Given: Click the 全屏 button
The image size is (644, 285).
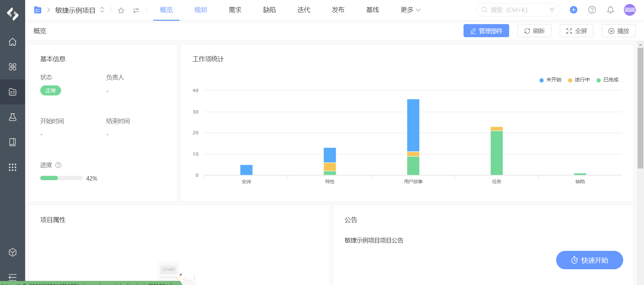Looking at the screenshot, I should 576,31.
